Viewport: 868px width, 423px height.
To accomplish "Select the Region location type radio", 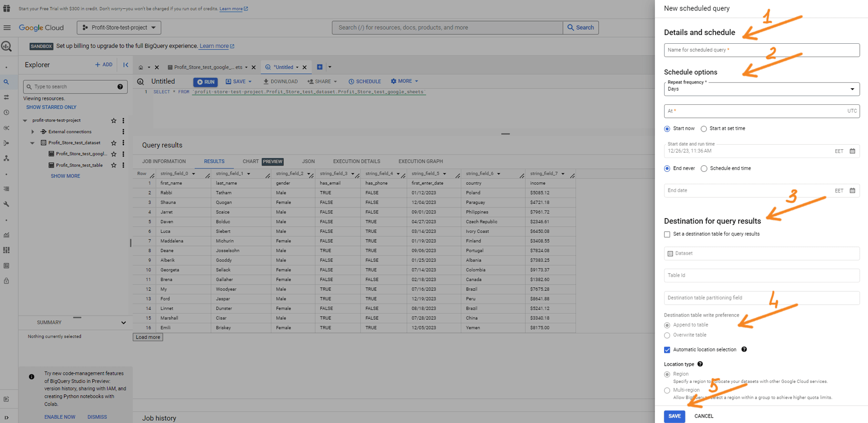I will coord(667,374).
